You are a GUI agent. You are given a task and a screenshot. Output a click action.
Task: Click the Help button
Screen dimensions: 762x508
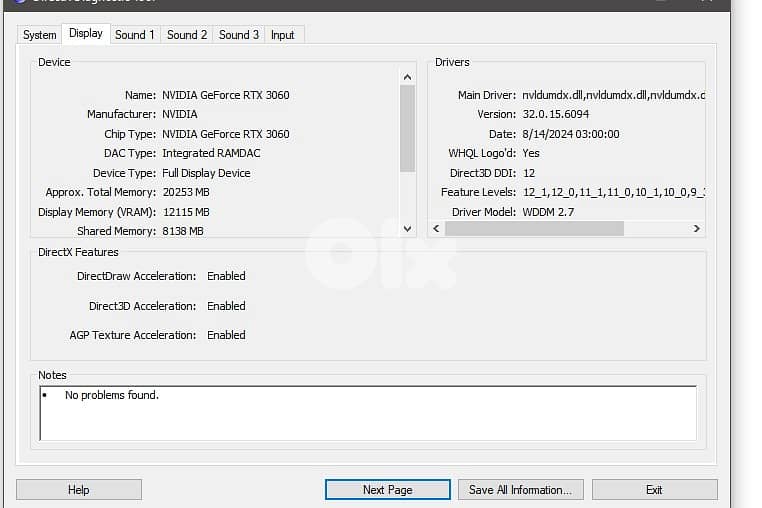(x=79, y=490)
